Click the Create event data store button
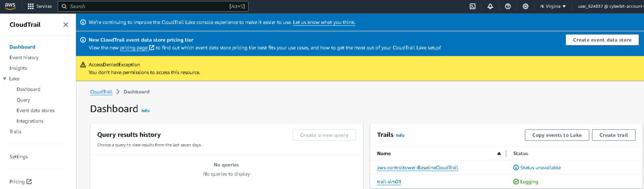644x189 pixels. pos(602,40)
